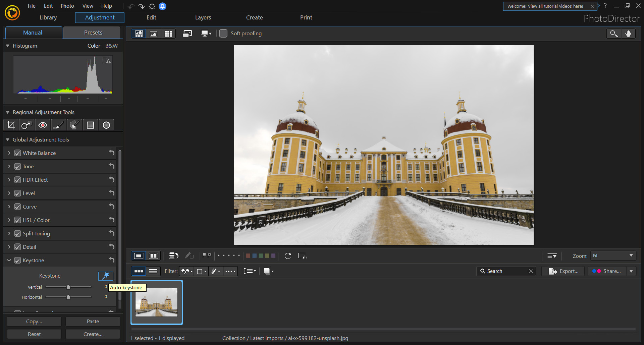Reset all adjustments with the Reset button
The image size is (644, 345).
(34, 334)
